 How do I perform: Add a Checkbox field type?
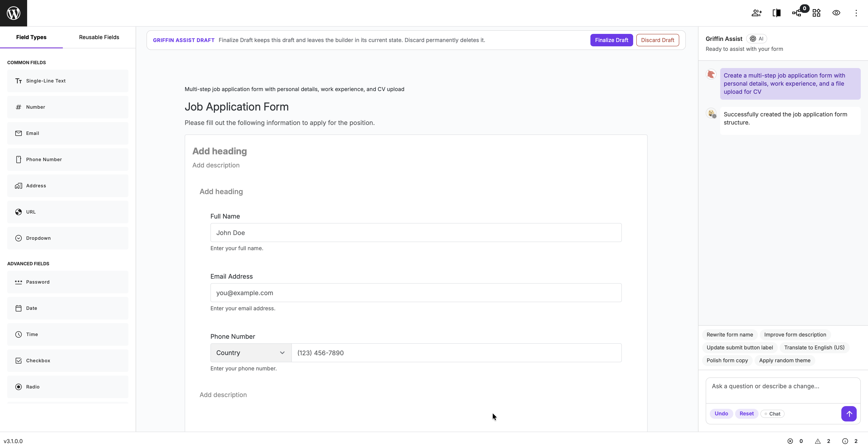click(x=68, y=361)
